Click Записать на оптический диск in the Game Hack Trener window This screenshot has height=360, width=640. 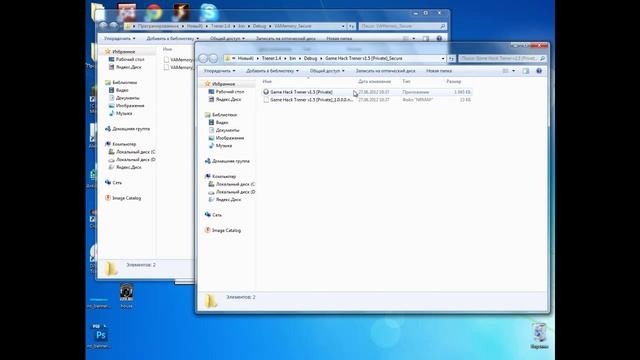[385, 71]
